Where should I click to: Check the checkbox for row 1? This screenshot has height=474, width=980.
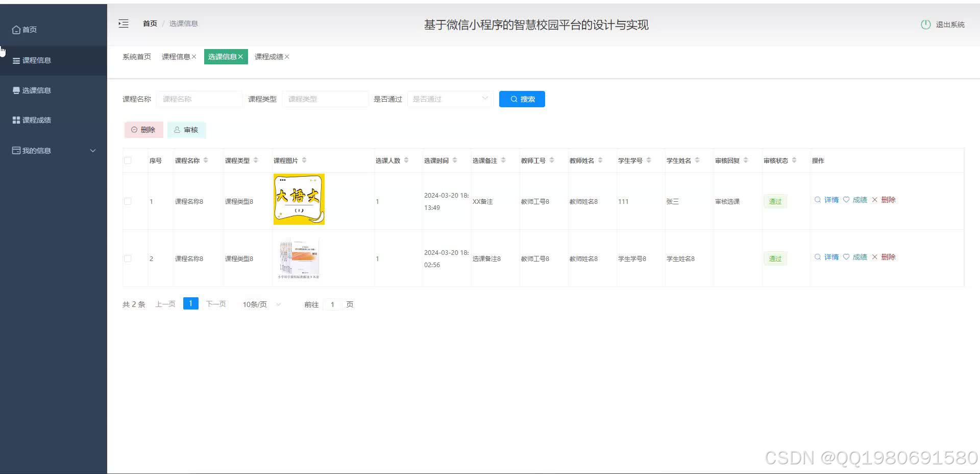[x=128, y=201]
